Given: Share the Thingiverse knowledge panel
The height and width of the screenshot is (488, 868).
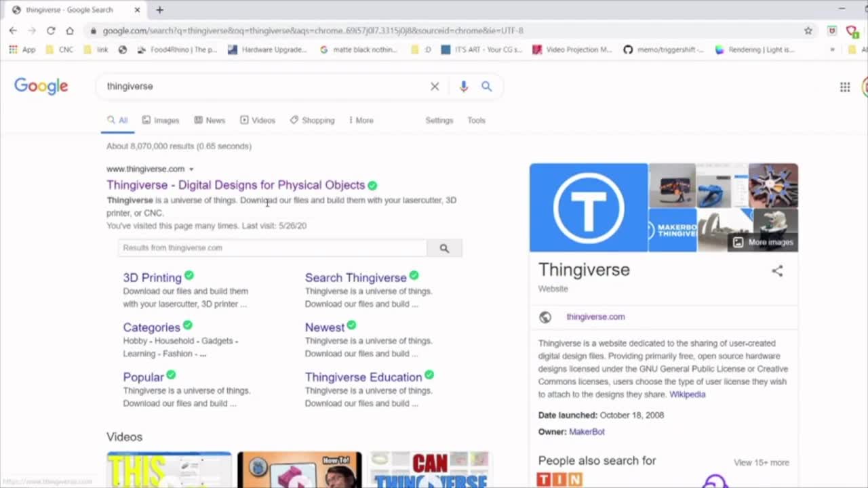Looking at the screenshot, I should pos(777,271).
